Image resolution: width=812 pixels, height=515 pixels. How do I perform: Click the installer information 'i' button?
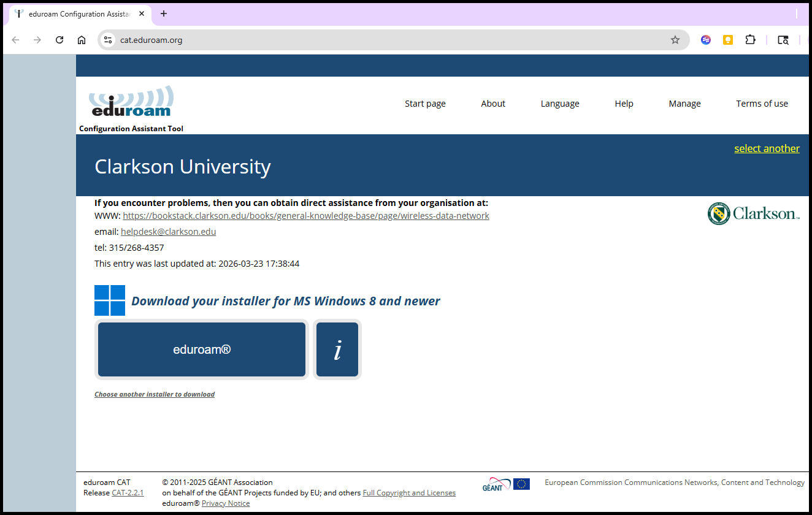click(x=337, y=349)
